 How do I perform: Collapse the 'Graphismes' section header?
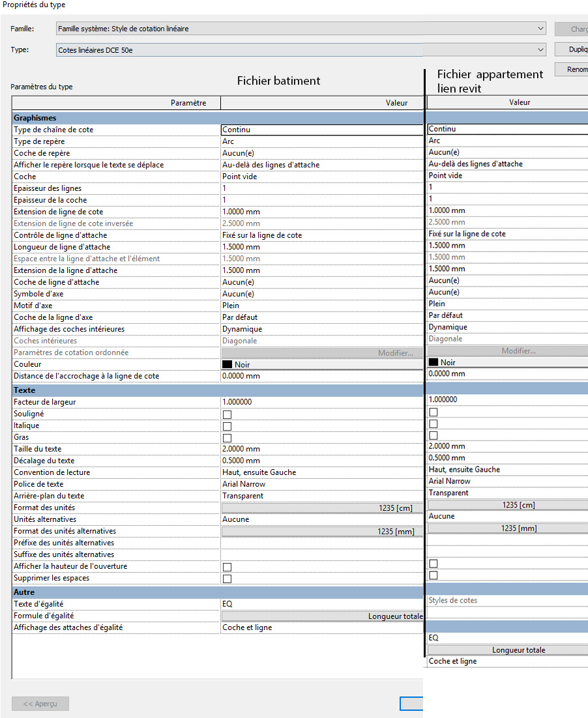(35, 118)
